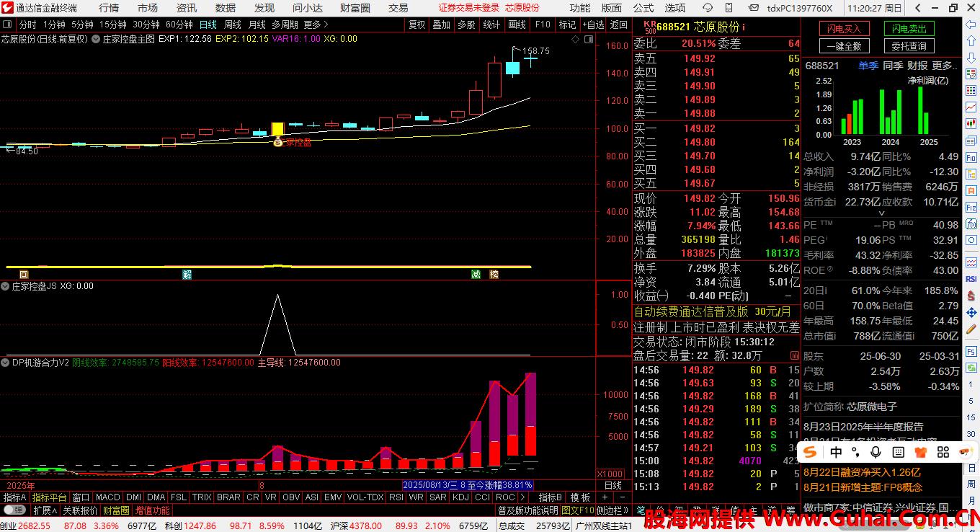Click the down-arrow next stock icon

click(x=971, y=58)
